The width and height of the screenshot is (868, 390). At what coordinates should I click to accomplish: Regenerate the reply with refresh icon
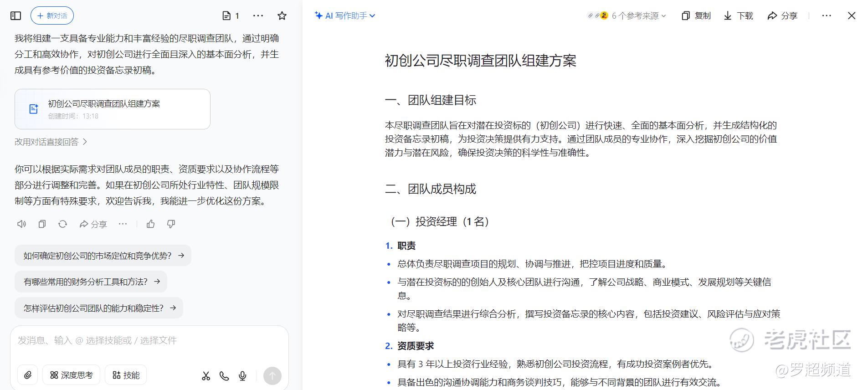click(x=62, y=224)
